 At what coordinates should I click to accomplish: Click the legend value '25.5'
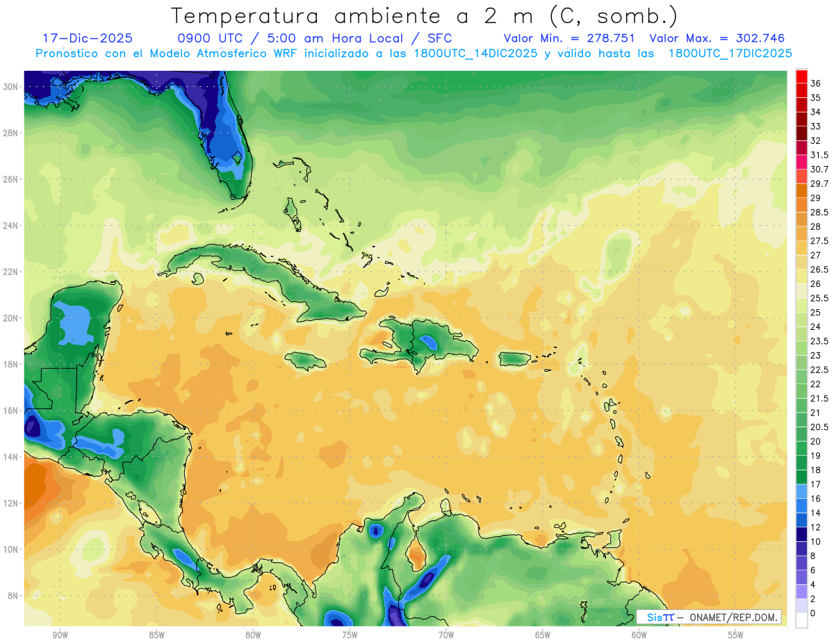click(x=819, y=298)
